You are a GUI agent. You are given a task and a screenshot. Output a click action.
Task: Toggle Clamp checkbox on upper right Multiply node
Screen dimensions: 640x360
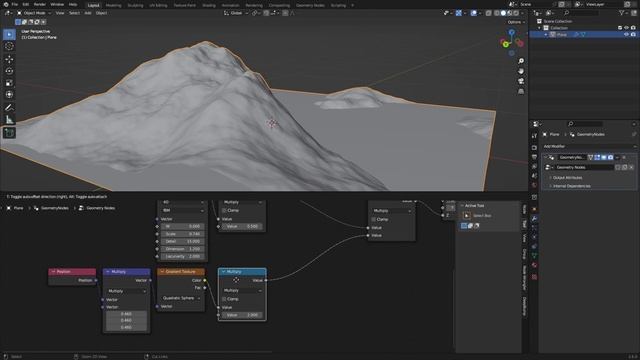tap(373, 219)
